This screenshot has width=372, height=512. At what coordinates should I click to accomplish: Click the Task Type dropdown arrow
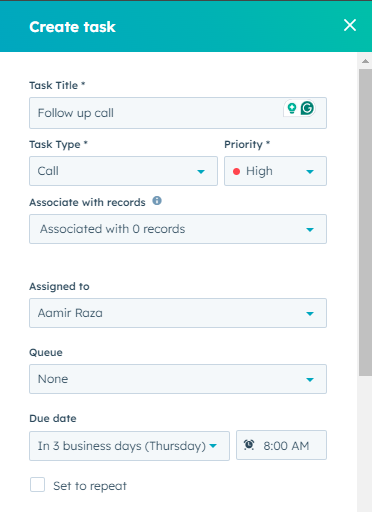pyautogui.click(x=201, y=172)
